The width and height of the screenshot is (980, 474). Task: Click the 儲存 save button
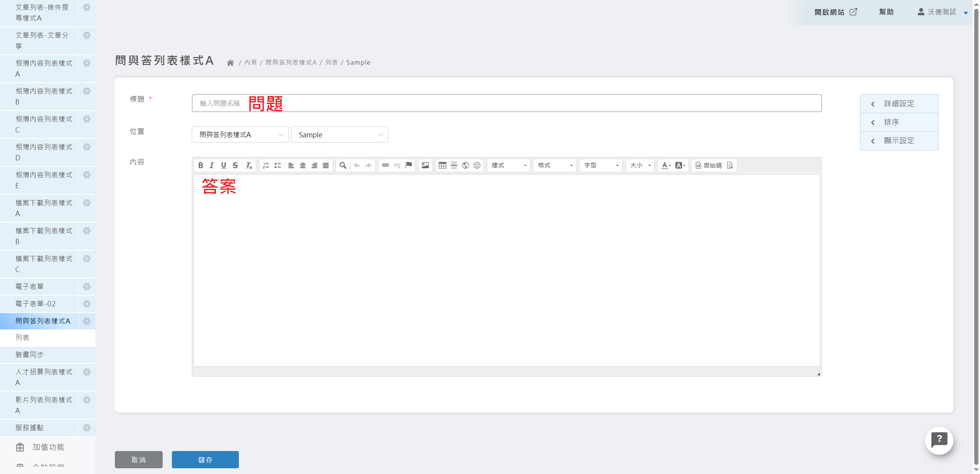point(205,459)
